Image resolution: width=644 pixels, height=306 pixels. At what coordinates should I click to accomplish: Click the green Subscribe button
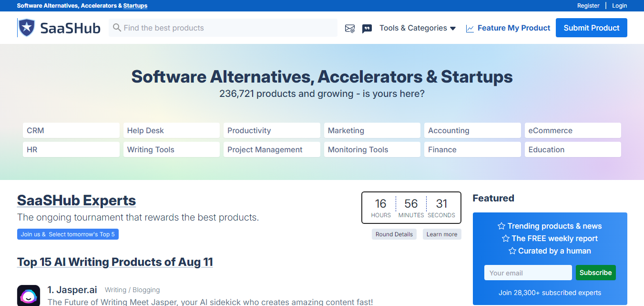[596, 273]
